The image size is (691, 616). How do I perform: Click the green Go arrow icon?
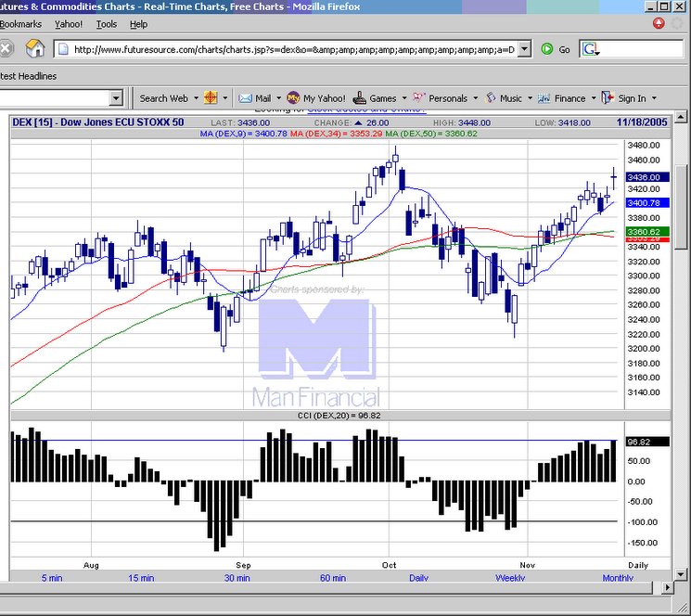click(x=547, y=49)
